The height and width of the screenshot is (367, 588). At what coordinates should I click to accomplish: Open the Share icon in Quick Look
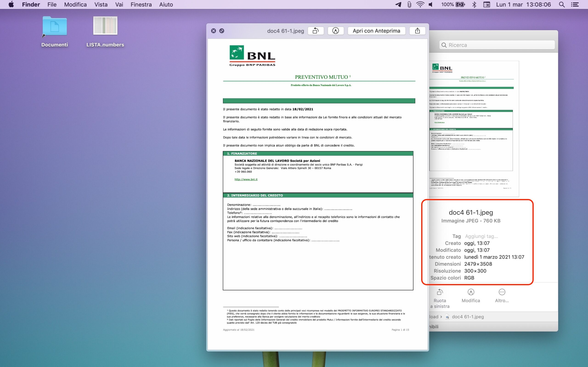click(x=417, y=31)
